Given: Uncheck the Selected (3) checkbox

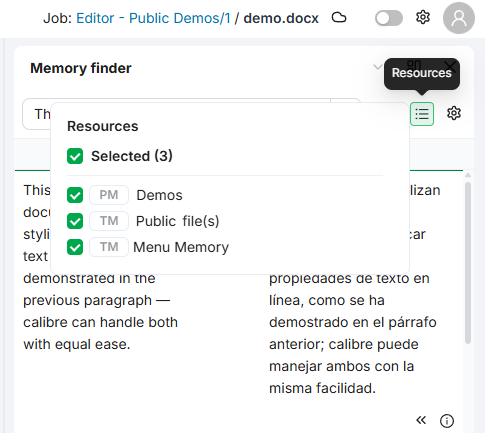Looking at the screenshot, I should click(x=75, y=156).
